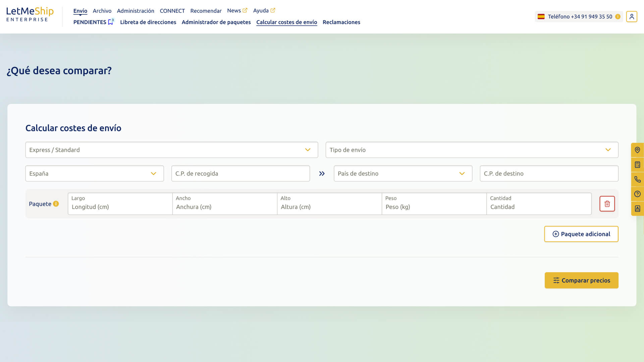644x362 pixels.
Task: Click the Comparar precios button
Action: (581, 281)
